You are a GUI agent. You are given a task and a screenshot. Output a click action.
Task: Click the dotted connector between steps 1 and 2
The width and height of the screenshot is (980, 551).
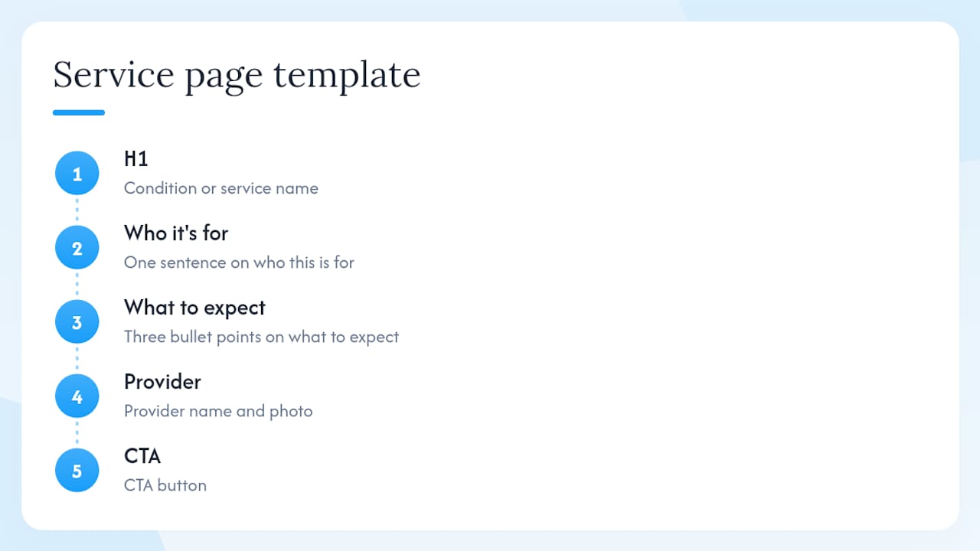[x=77, y=210]
